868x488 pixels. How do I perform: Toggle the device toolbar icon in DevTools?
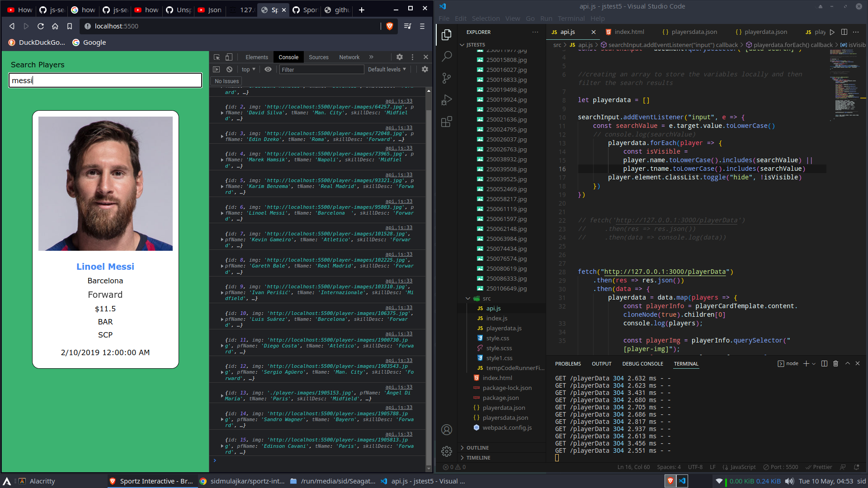coord(229,57)
